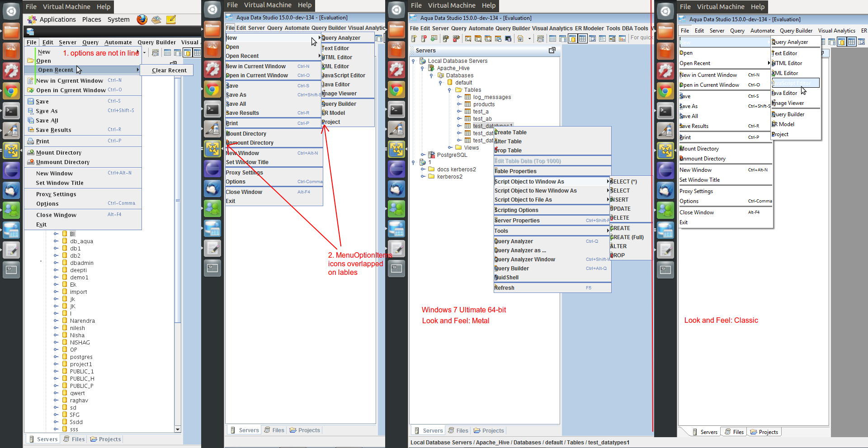Expand the docs kerberos2 folder node
868x448 pixels.
[x=423, y=170]
